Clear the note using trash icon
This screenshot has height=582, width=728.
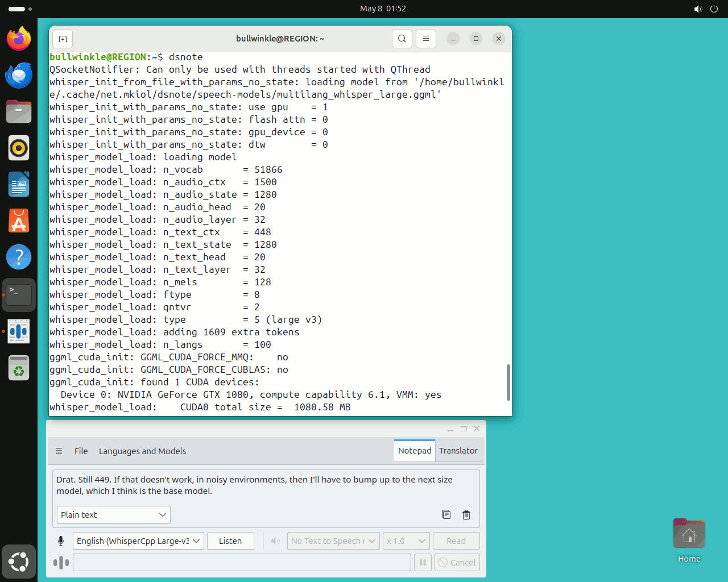tap(466, 514)
